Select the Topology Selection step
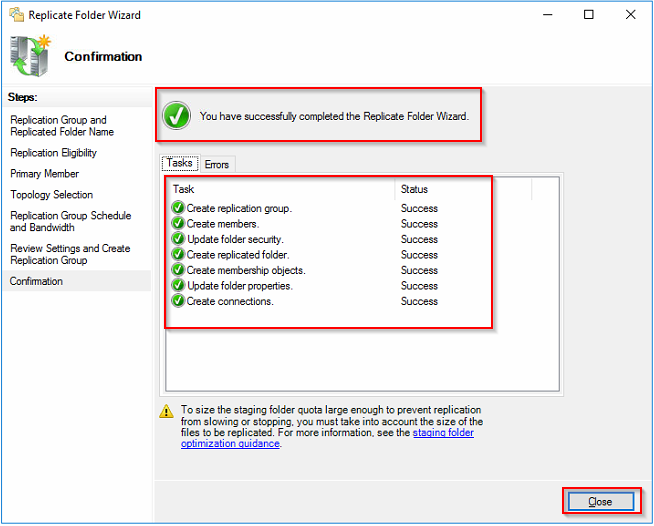The height and width of the screenshot is (526, 654). (x=52, y=195)
